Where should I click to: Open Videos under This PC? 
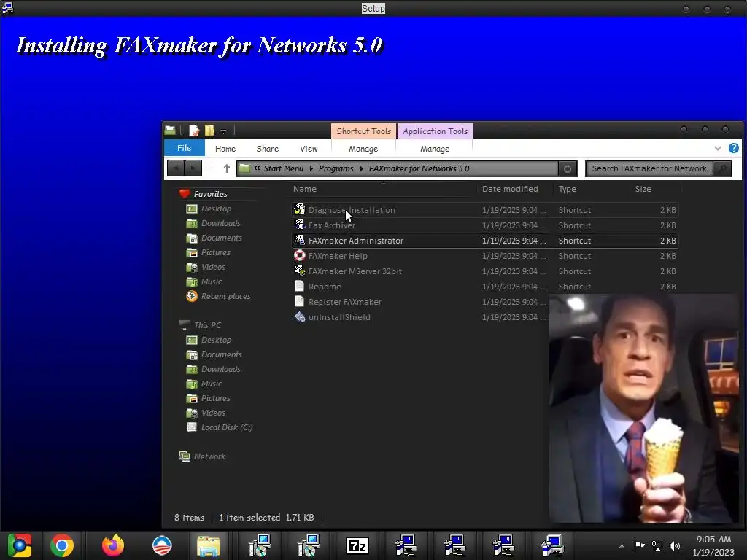213,413
